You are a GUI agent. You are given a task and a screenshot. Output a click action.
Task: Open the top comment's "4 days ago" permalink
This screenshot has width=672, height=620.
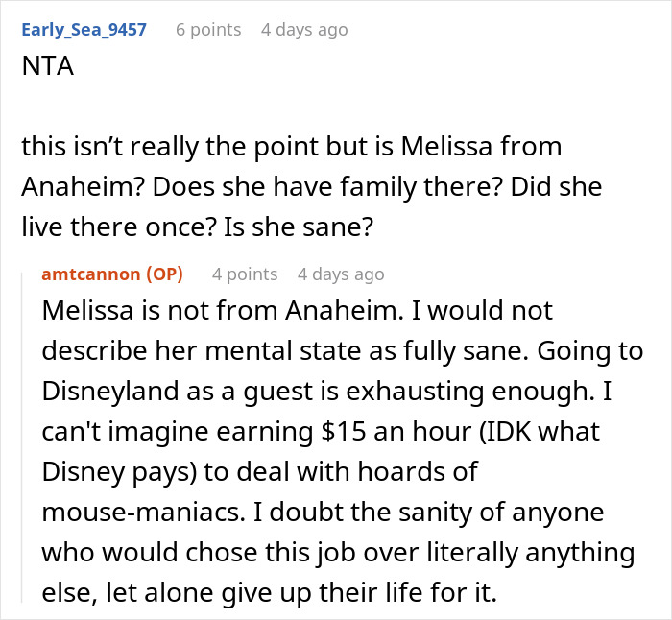pos(304,30)
